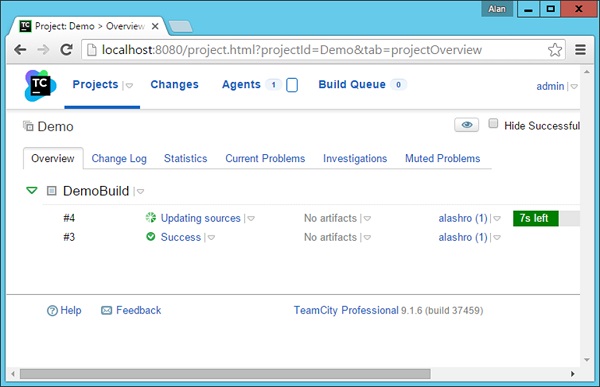Open a new browser tab
This screenshot has height=387, width=600.
click(181, 27)
